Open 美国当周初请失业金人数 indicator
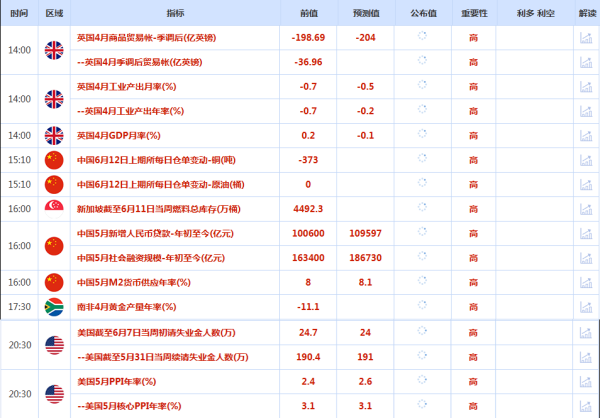 click(x=156, y=333)
